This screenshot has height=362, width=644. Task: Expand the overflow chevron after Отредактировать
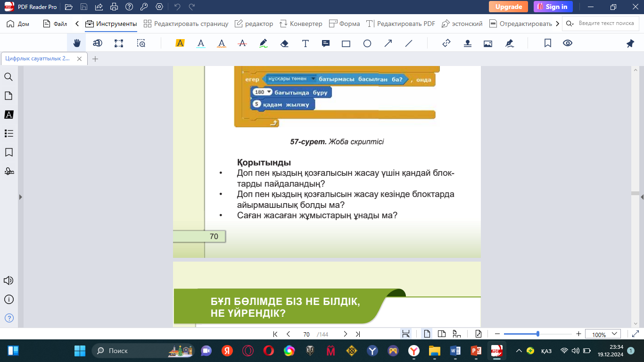[558, 24]
